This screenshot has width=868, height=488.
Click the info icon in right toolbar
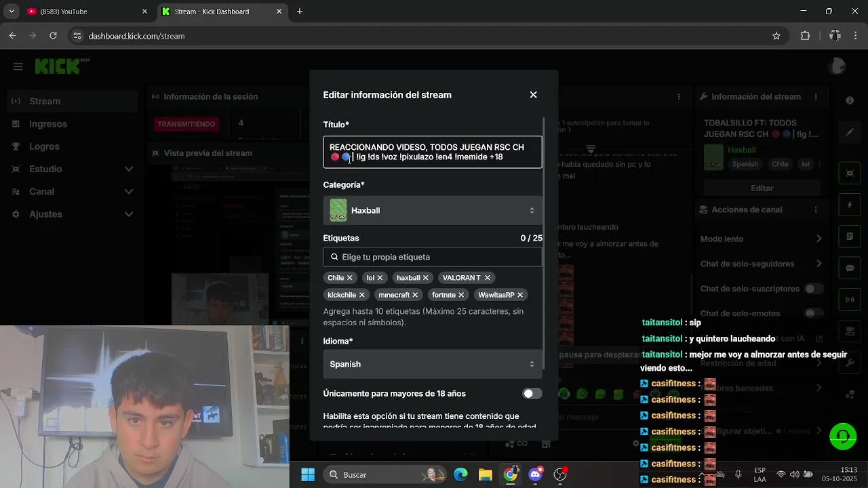pyautogui.click(x=850, y=100)
